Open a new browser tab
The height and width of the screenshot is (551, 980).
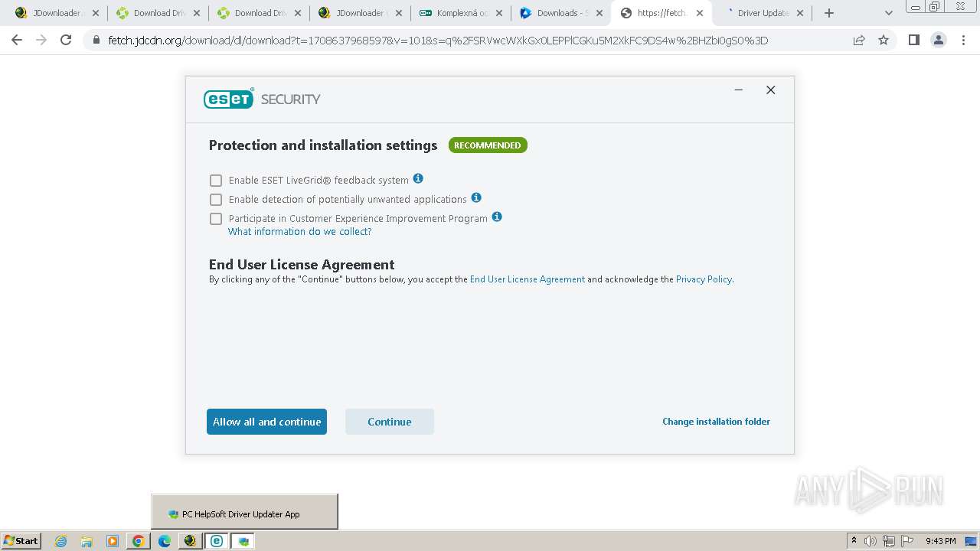point(829,13)
